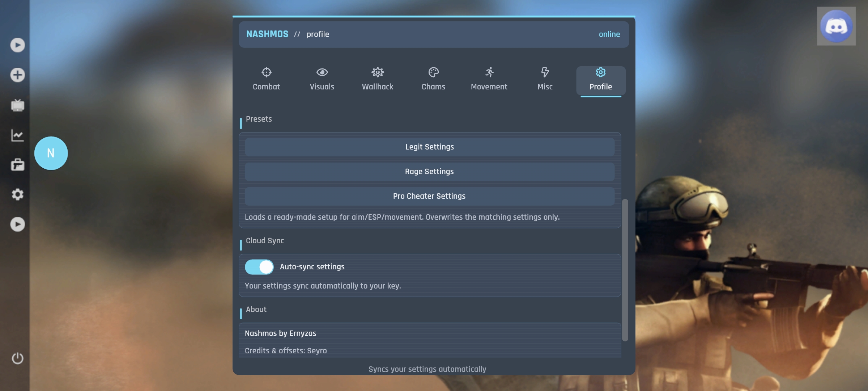Open the gear settings sidebar icon
This screenshot has height=391, width=868.
[17, 194]
